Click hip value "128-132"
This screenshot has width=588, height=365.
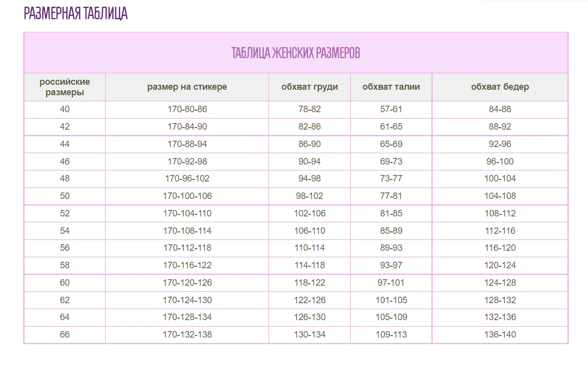[500, 300]
